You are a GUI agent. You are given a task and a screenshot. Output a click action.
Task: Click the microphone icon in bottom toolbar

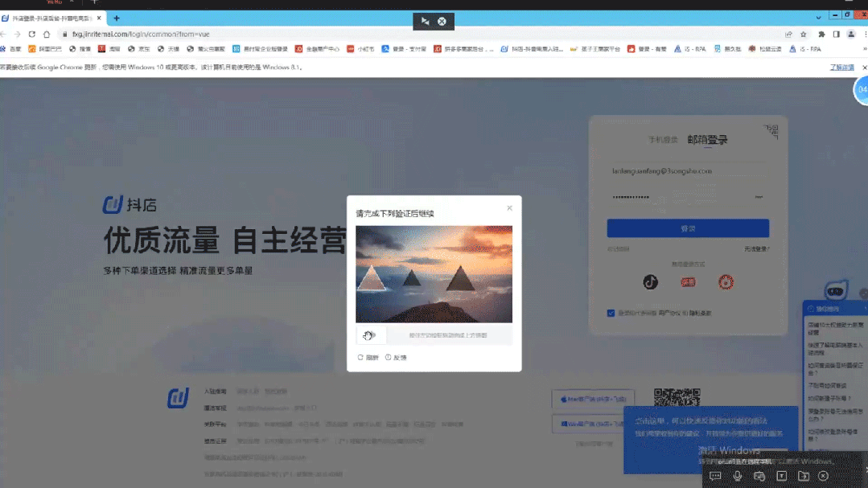coord(738,476)
